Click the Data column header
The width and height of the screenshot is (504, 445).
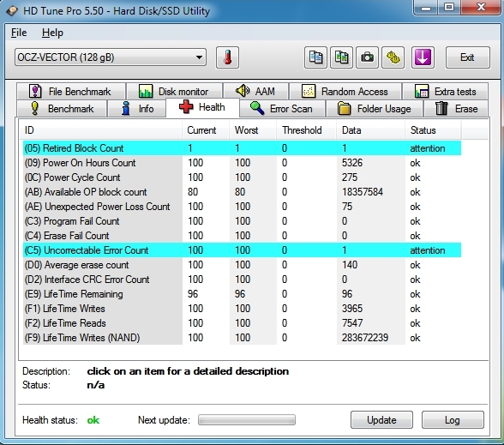tap(370, 130)
